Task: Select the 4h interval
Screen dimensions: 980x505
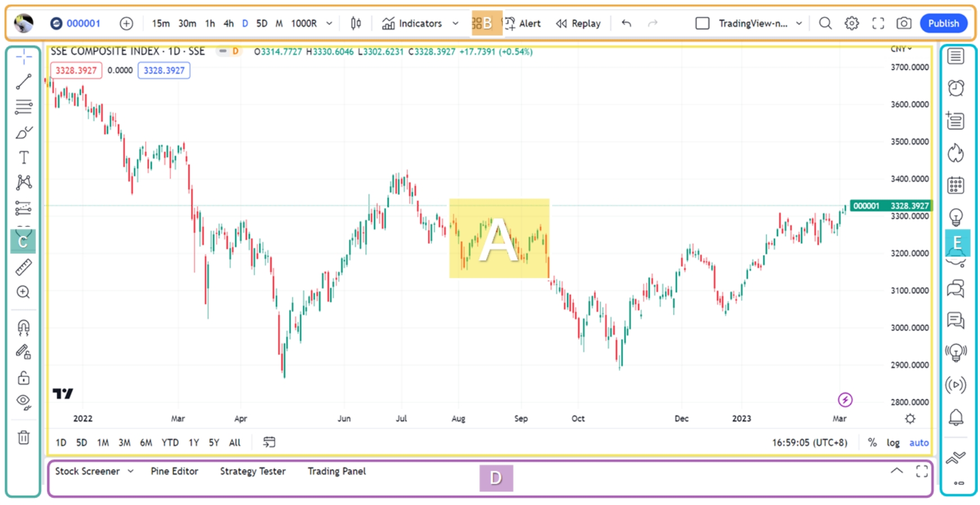Action: click(228, 23)
